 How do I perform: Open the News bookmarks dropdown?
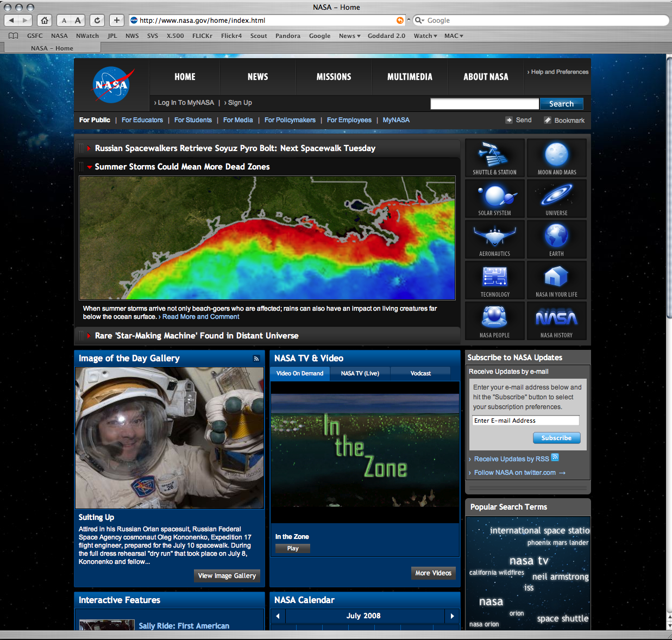click(x=349, y=36)
